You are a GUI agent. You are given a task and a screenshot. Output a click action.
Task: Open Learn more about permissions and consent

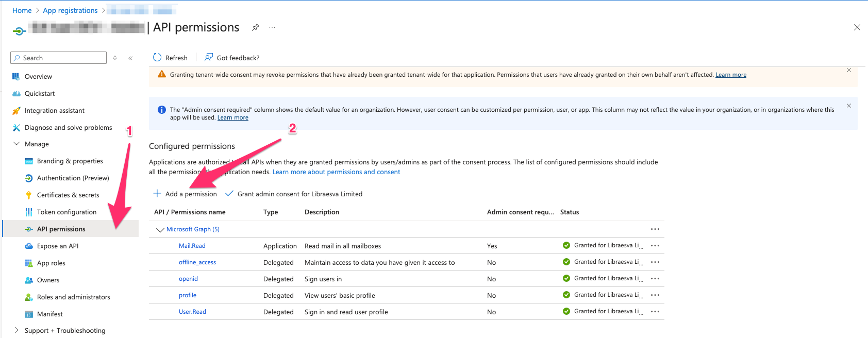coord(336,172)
